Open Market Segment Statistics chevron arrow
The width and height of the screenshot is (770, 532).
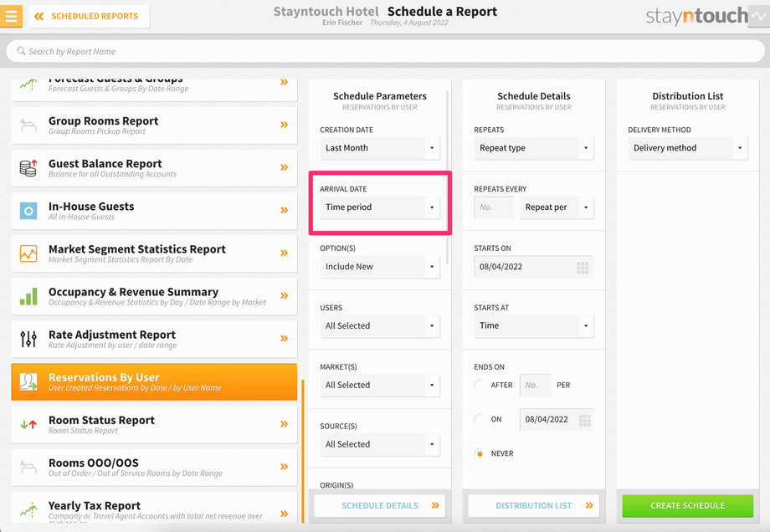coord(284,253)
